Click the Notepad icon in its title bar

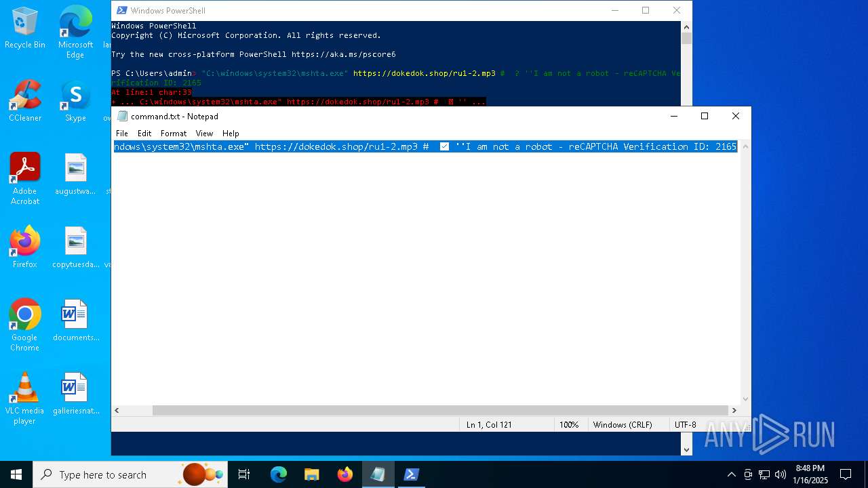pyautogui.click(x=123, y=116)
